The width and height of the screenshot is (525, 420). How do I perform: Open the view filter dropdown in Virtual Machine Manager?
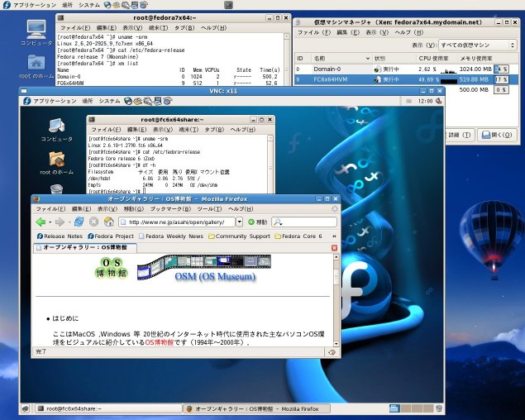(x=478, y=45)
